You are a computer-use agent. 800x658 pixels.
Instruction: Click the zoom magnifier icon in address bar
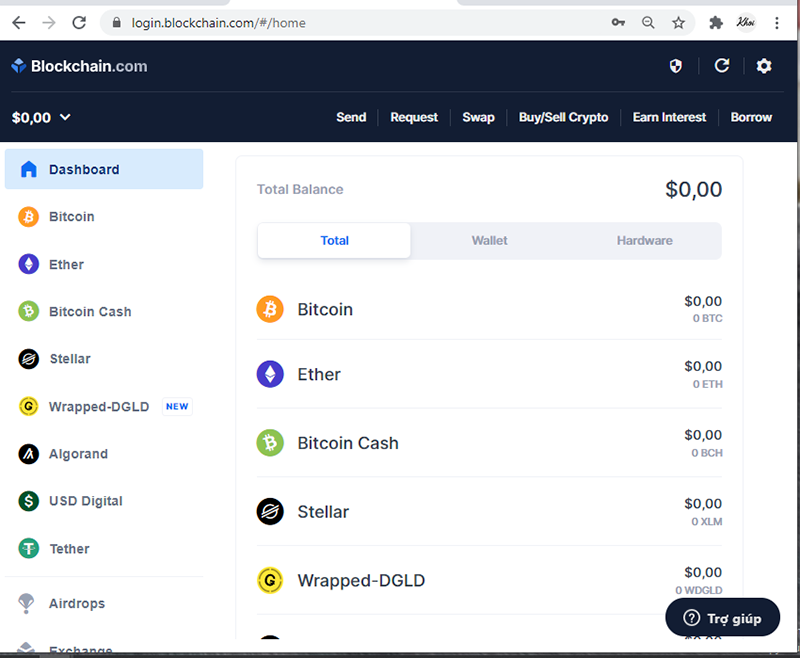pyautogui.click(x=648, y=22)
